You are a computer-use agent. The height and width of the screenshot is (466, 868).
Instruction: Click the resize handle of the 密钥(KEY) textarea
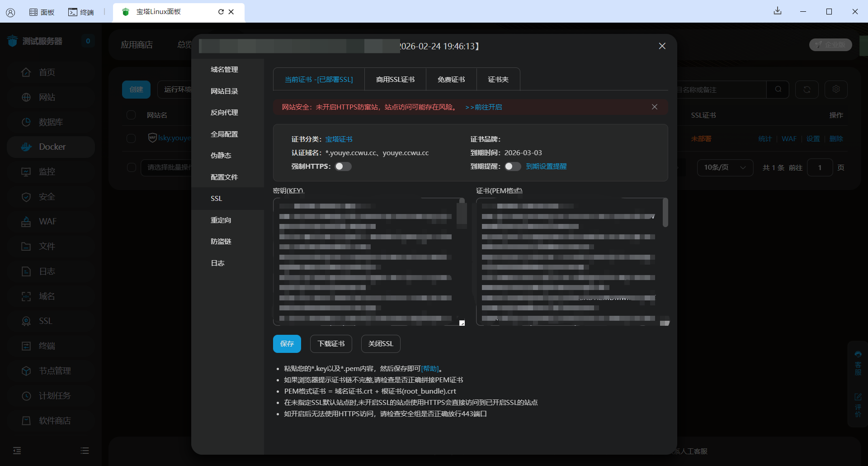click(462, 323)
